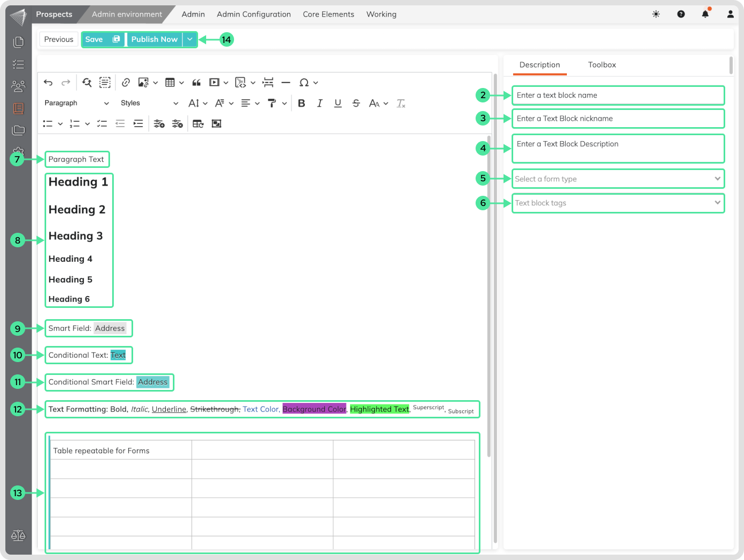Click the select all icon
Image resolution: width=744 pixels, height=560 pixels.
(105, 83)
